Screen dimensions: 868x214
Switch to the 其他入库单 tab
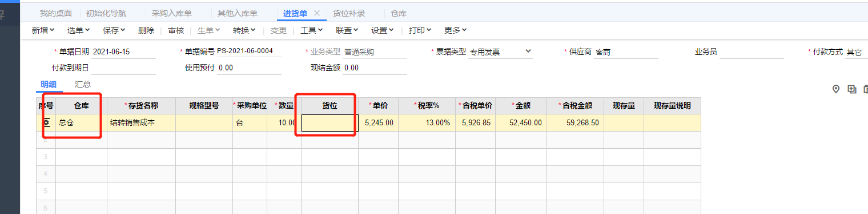[238, 13]
